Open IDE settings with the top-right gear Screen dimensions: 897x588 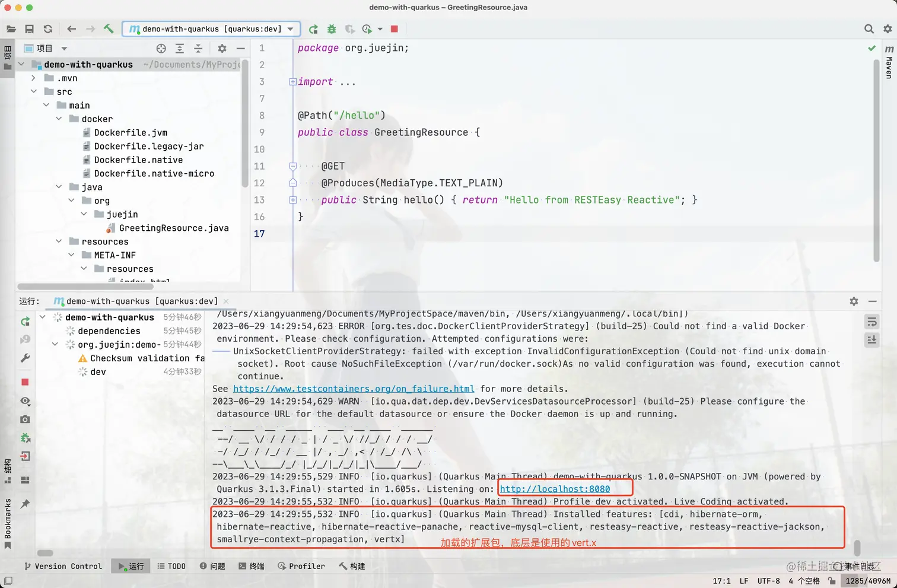click(x=888, y=28)
